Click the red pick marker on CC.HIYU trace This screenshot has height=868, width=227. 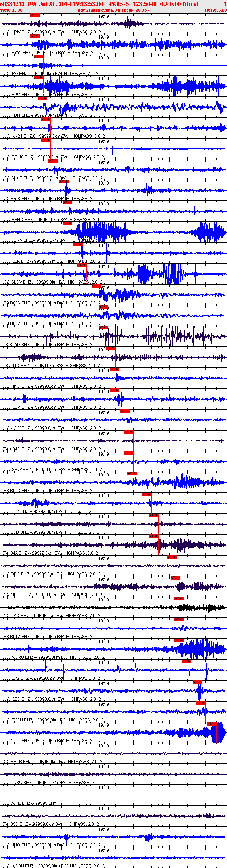(x=115, y=369)
